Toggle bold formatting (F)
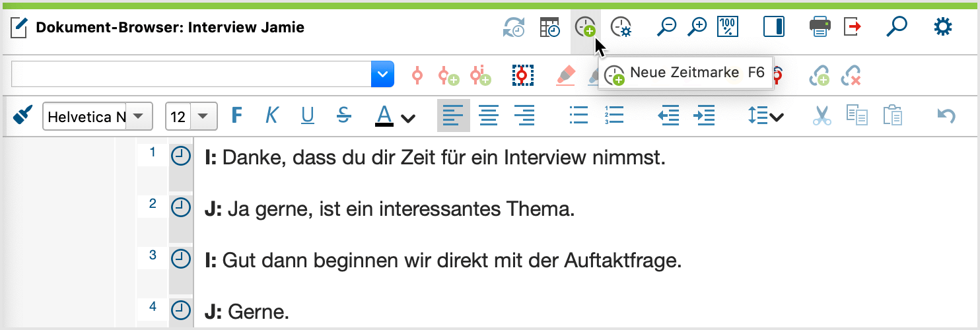This screenshot has width=980, height=330. coord(236,116)
